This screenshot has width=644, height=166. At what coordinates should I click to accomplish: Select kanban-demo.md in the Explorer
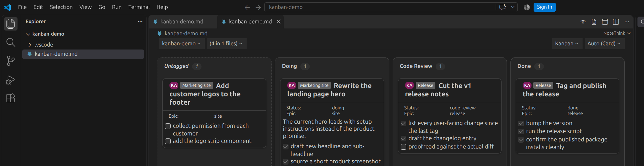point(83,54)
